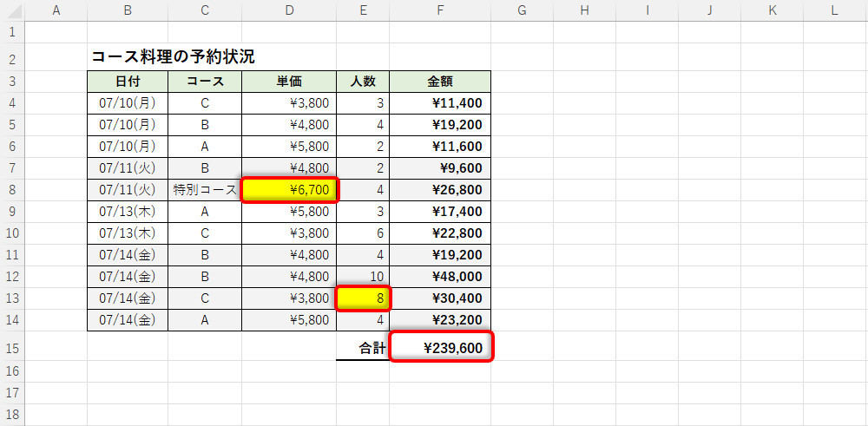Viewport: 868px width, 426px height.
Task: Select date cell 07/11(火) in row 7
Action: (x=128, y=168)
